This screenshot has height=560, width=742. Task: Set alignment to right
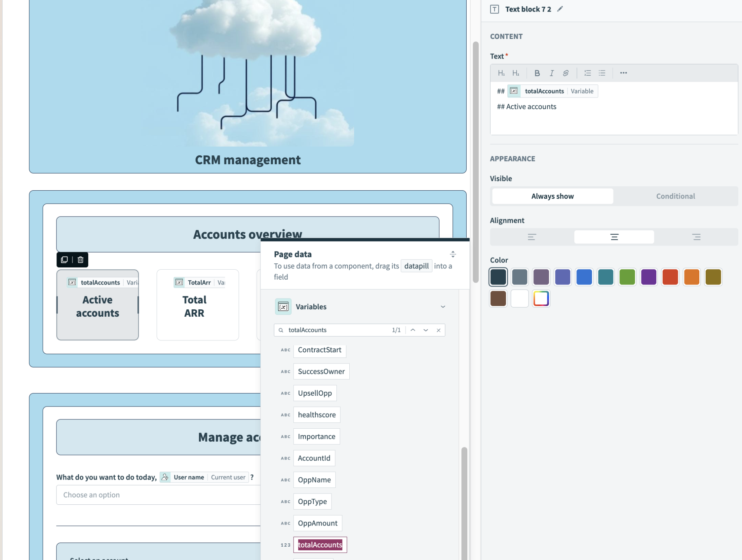point(696,237)
